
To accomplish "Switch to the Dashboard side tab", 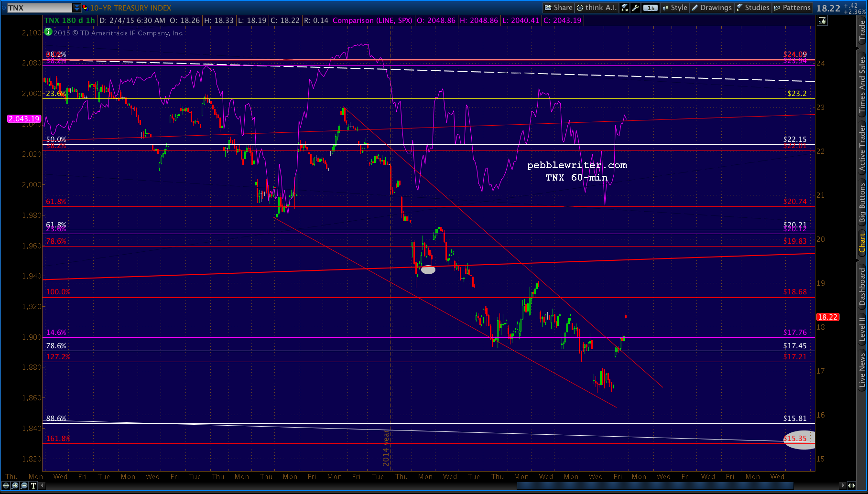I will 862,287.
